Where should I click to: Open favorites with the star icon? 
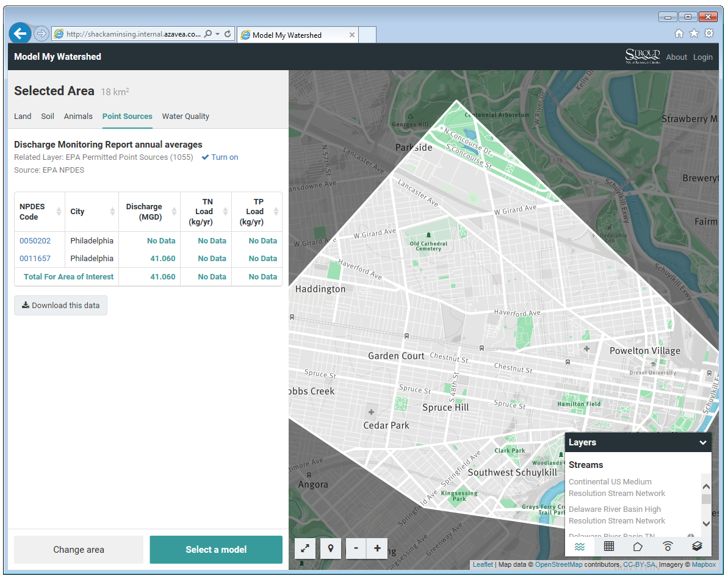[x=694, y=33]
